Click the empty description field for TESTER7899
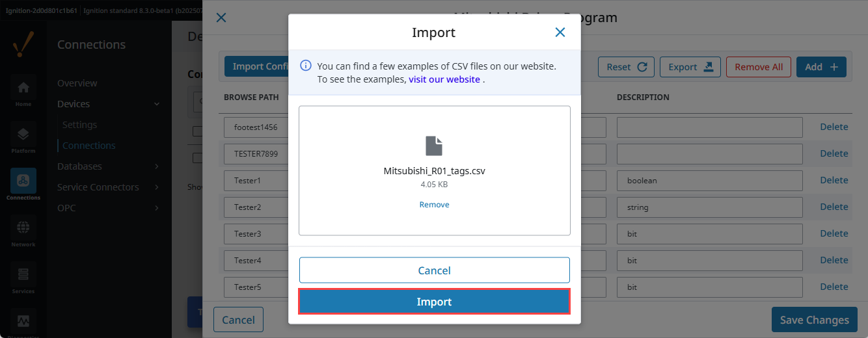 (x=709, y=154)
